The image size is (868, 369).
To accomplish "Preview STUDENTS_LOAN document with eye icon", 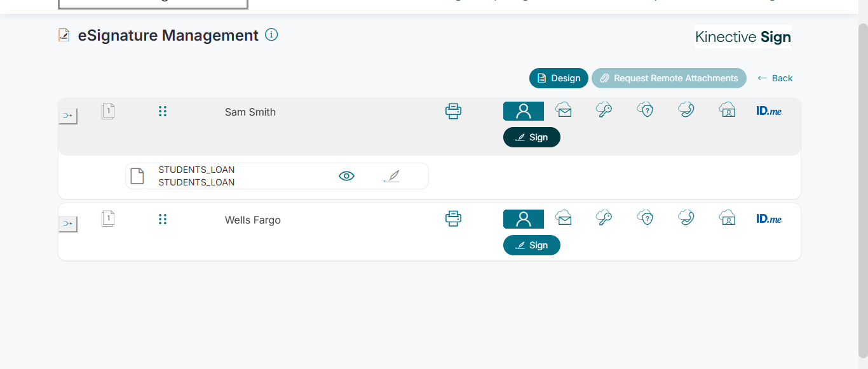I will 346,176.
